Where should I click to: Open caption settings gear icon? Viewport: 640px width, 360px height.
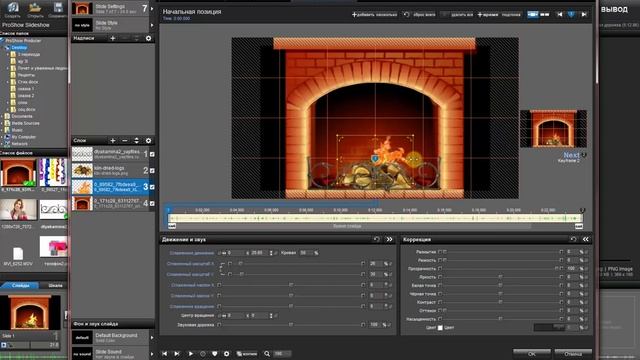(x=149, y=38)
